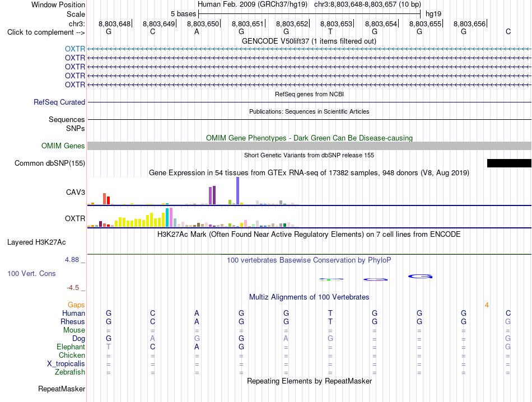Select the Human species label

click(x=73, y=313)
